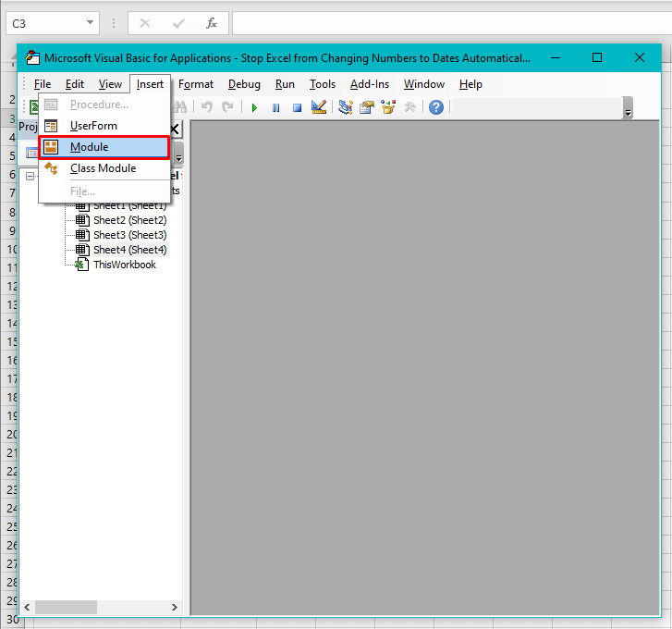Viewport: 672px width, 629px height.
Task: Click the VBA title bar application icon
Action: point(32,57)
